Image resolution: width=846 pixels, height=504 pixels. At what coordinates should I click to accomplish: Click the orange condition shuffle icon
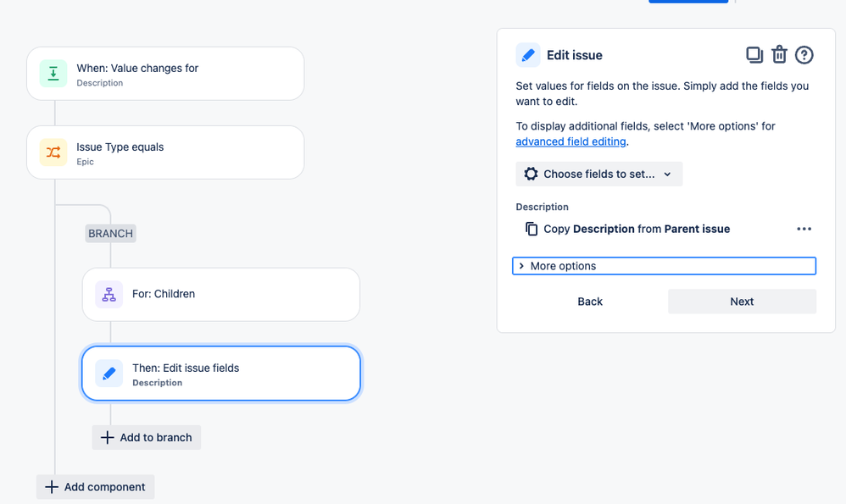[53, 152]
